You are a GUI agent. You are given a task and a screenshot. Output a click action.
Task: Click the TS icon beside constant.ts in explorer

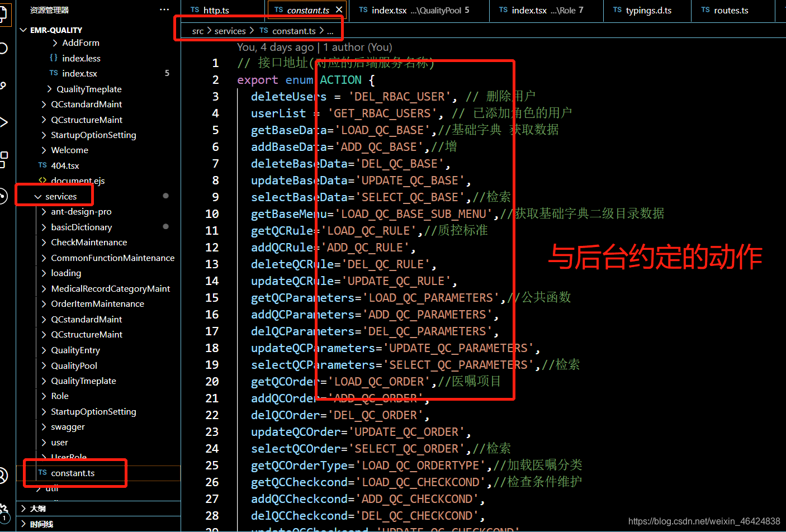point(42,473)
